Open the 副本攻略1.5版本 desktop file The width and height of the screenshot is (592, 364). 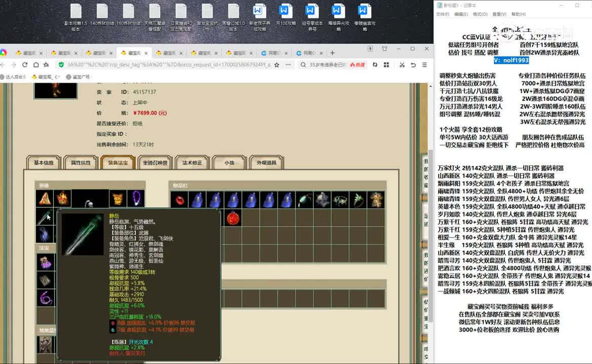tap(76, 17)
